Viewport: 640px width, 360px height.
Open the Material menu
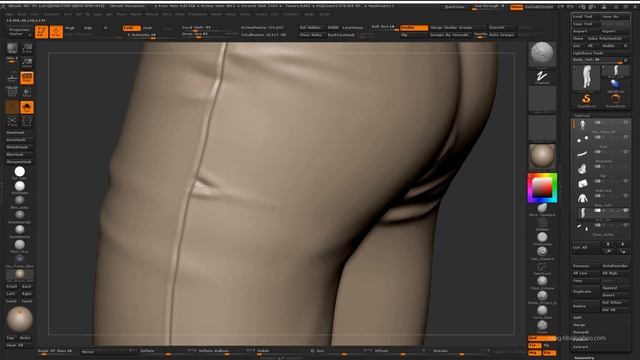point(152,14)
